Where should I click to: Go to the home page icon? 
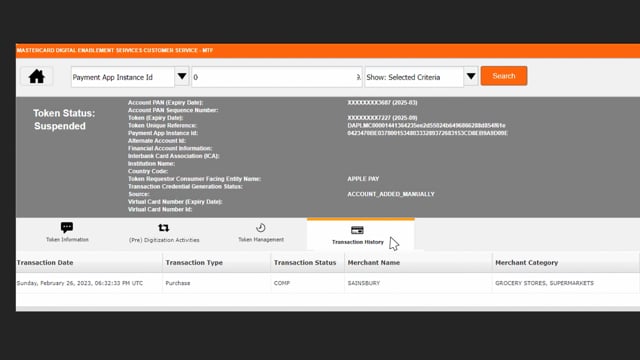37,76
